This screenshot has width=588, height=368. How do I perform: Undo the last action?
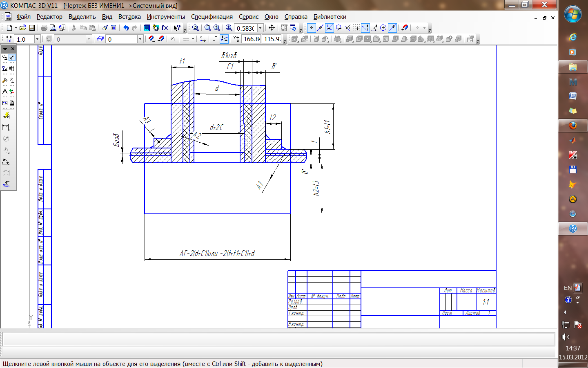[x=126, y=28]
